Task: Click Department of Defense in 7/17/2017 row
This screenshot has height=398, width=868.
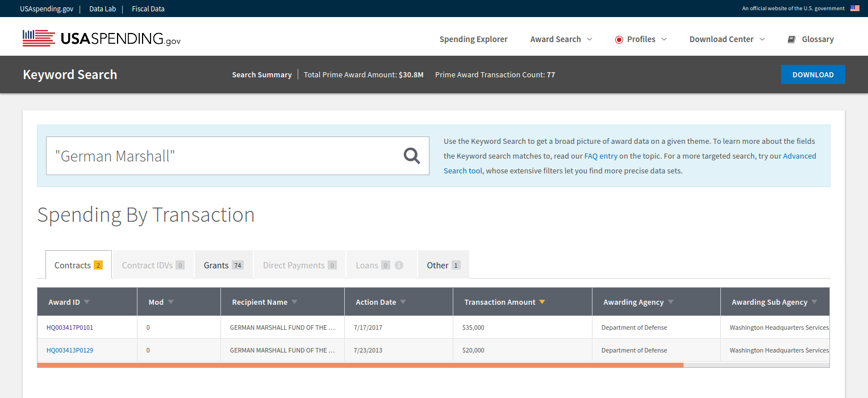Action: [x=634, y=327]
